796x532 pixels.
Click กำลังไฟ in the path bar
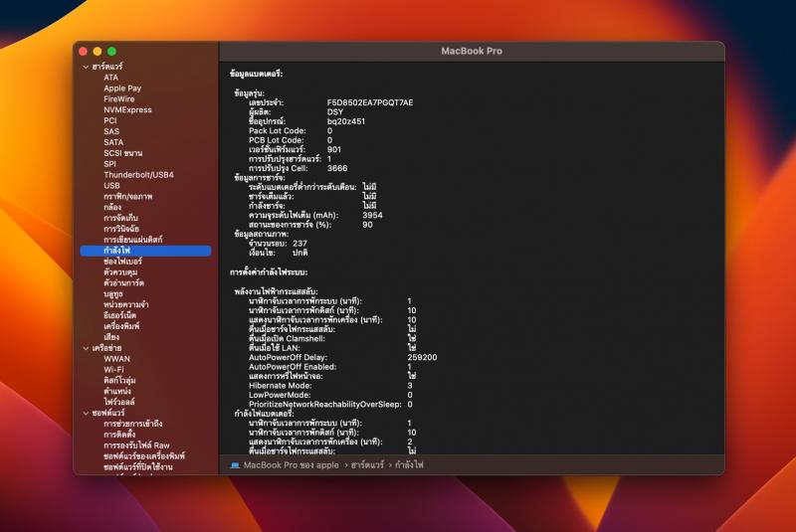pos(409,465)
